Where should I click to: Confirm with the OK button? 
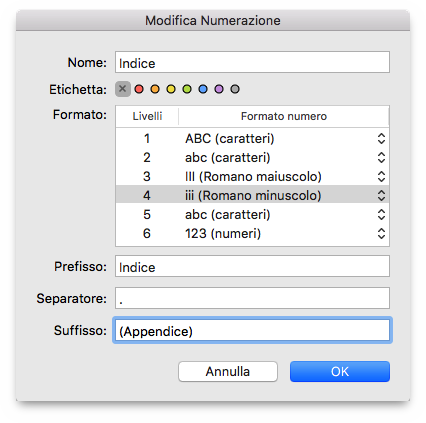(340, 371)
